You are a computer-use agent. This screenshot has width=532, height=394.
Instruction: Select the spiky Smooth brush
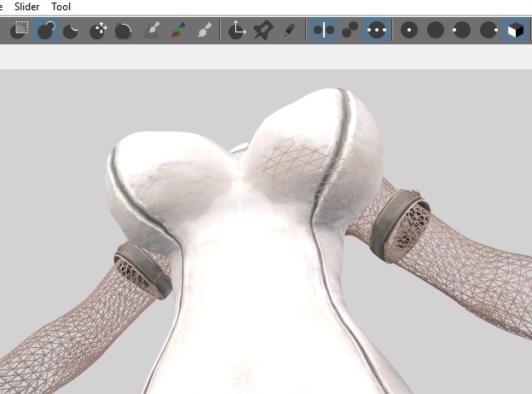tap(124, 31)
